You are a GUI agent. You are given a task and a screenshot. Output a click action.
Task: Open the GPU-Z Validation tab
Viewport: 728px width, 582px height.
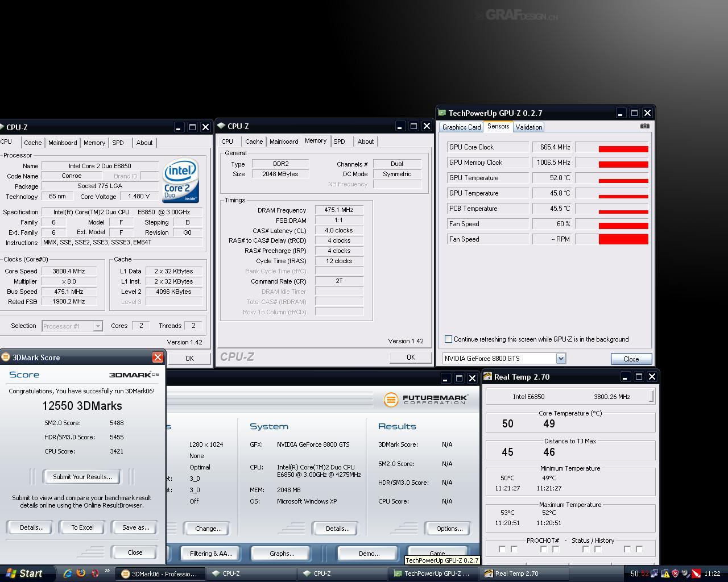(x=529, y=127)
